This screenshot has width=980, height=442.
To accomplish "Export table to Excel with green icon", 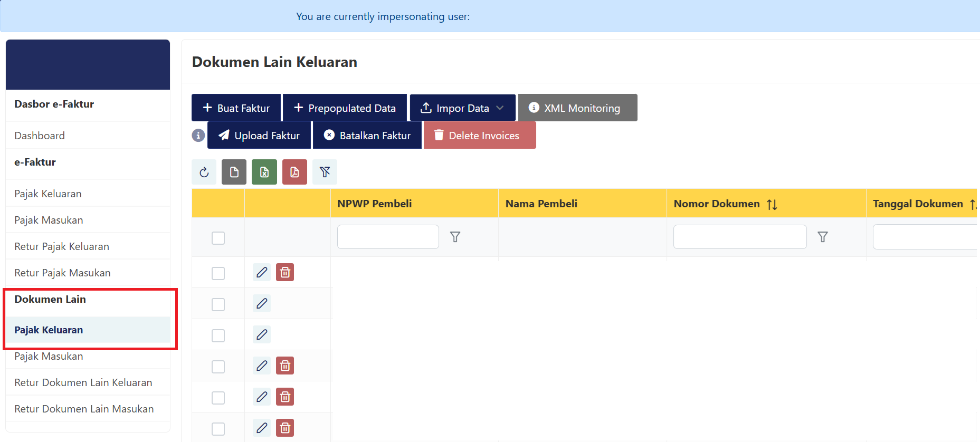I will point(264,172).
